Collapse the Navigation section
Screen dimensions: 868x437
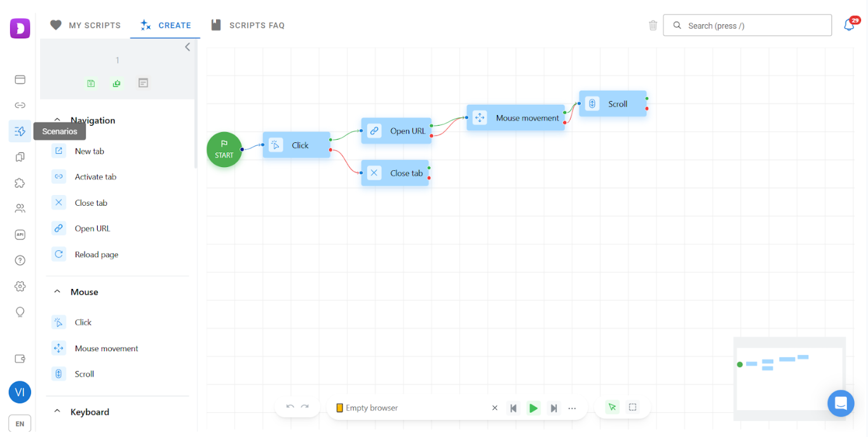coord(57,120)
